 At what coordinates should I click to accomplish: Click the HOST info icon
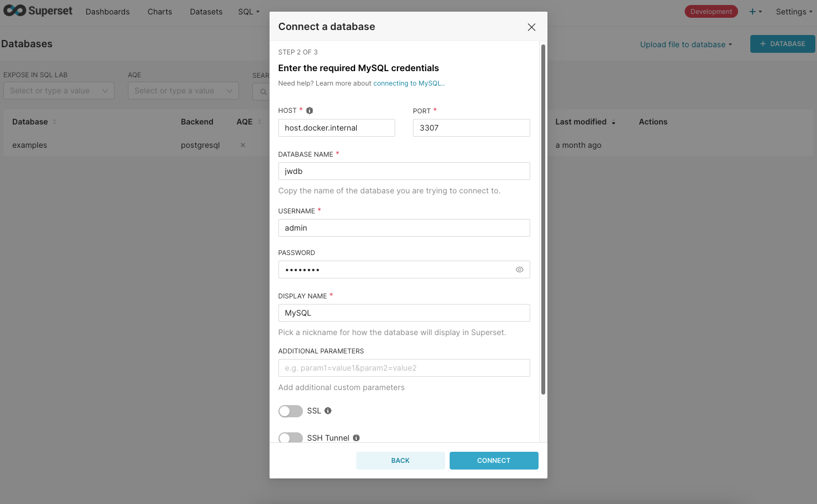(x=310, y=111)
